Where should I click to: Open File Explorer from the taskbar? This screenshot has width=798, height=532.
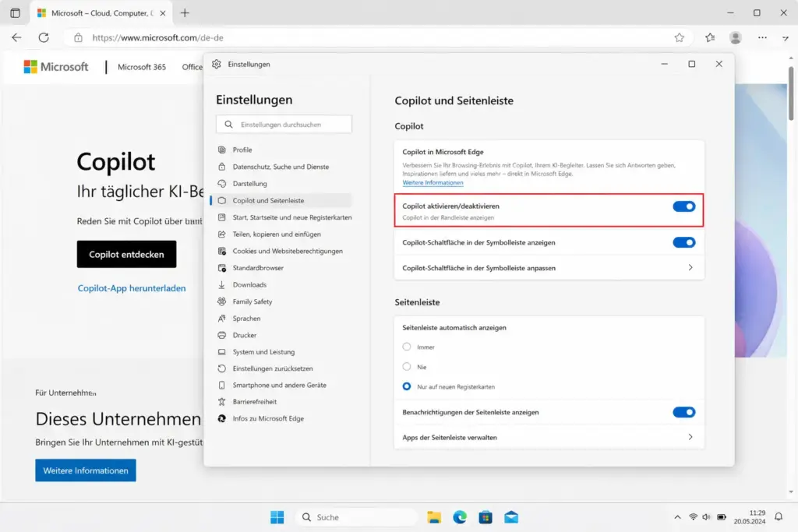434,517
